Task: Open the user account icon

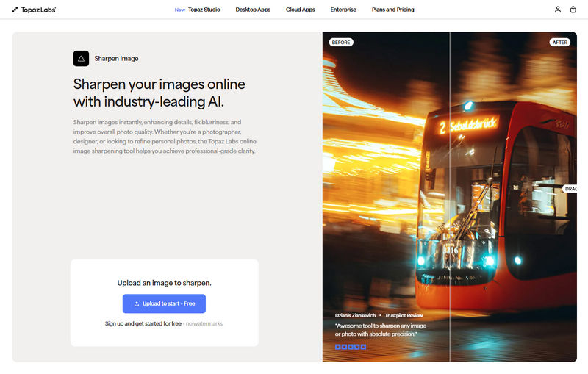Action: (558, 10)
